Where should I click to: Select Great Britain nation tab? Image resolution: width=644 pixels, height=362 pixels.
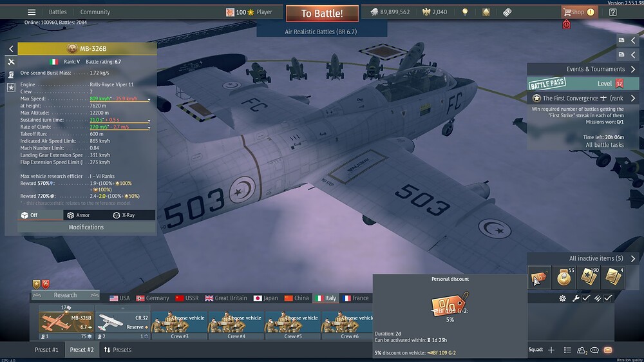226,298
